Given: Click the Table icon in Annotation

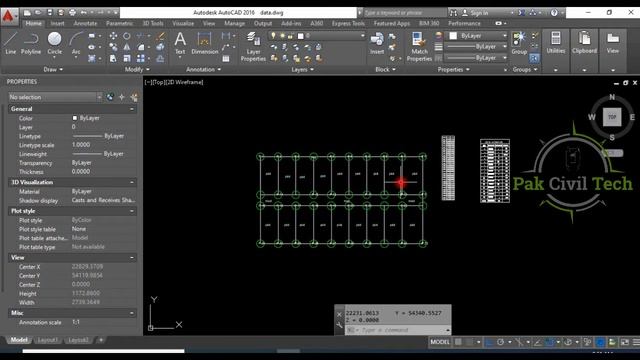Looking at the screenshot, I should [226, 59].
